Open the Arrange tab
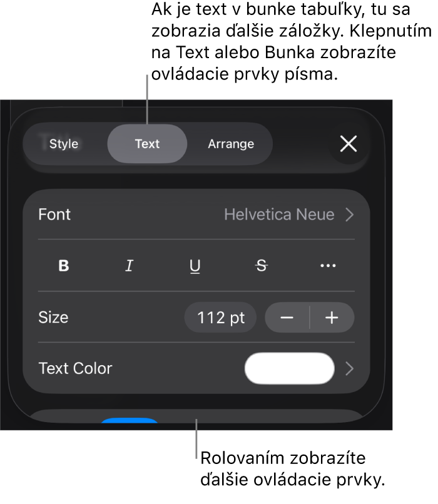Screen dimensions: 438x504 (x=231, y=144)
